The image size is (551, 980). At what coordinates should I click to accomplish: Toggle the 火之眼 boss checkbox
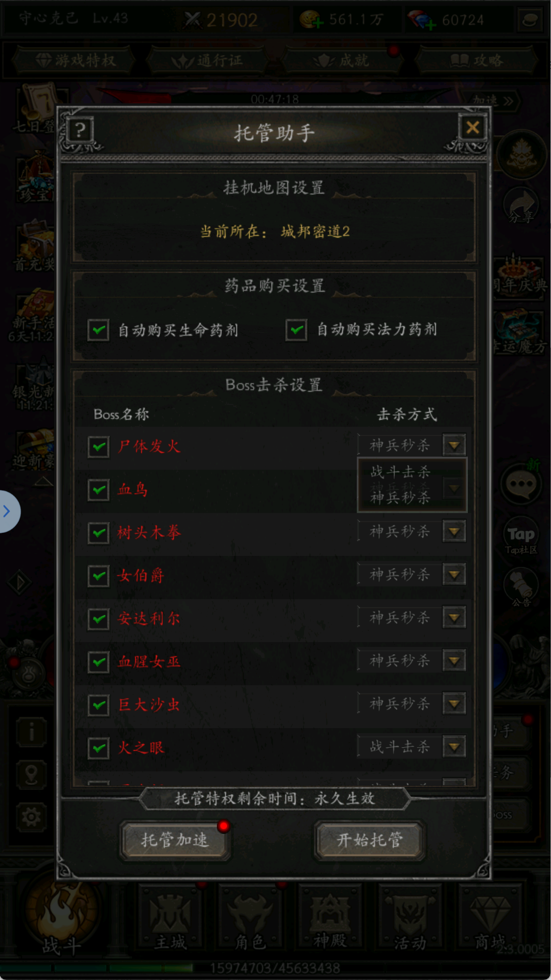click(98, 748)
